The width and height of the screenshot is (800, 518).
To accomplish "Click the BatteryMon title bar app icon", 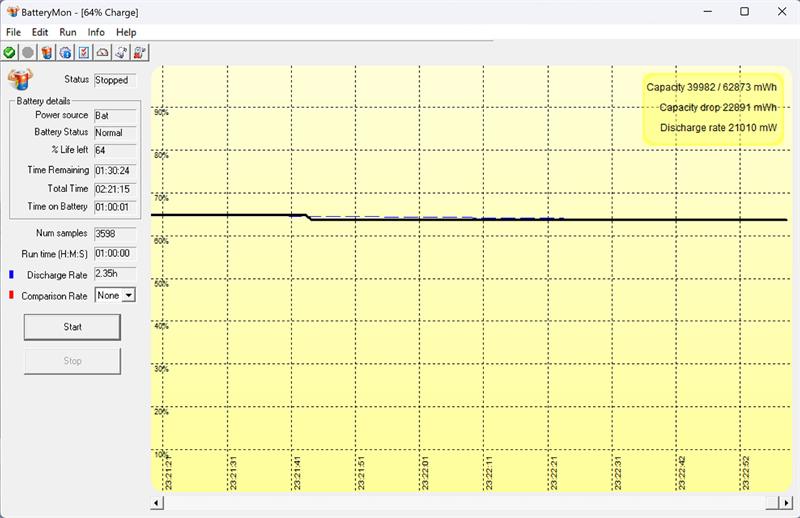I will (12, 12).
